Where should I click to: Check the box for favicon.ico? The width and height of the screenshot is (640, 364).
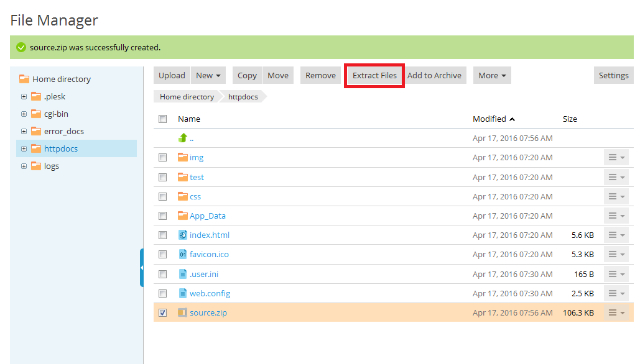[x=163, y=254]
